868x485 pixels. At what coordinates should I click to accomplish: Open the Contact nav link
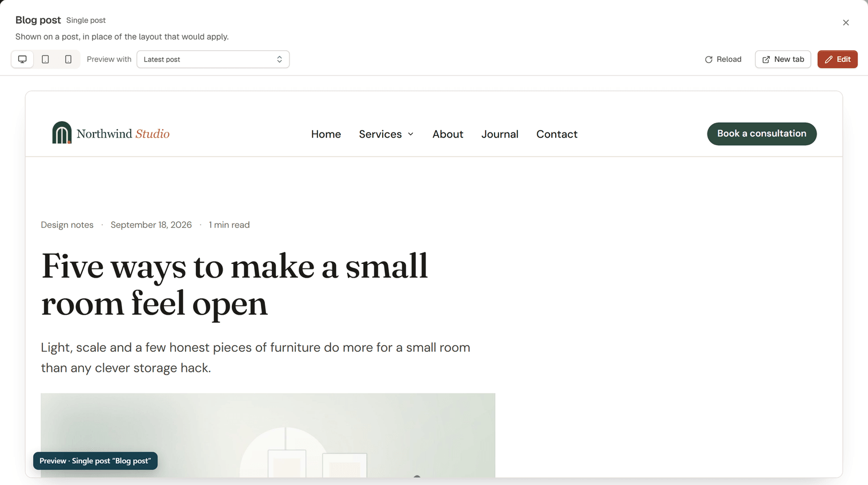pyautogui.click(x=557, y=134)
